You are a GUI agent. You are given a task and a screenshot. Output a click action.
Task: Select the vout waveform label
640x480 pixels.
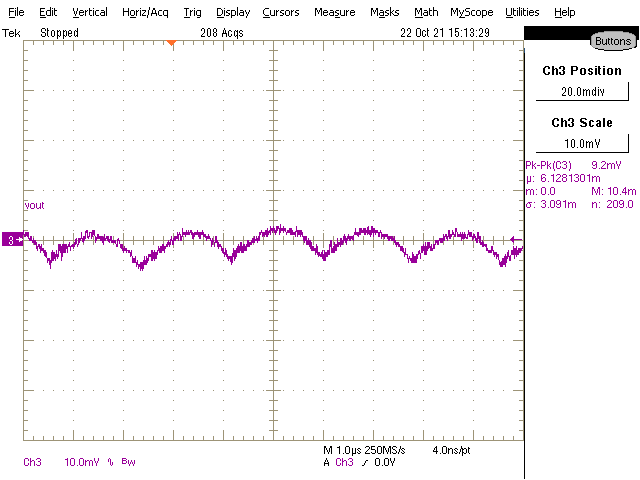coord(34,205)
